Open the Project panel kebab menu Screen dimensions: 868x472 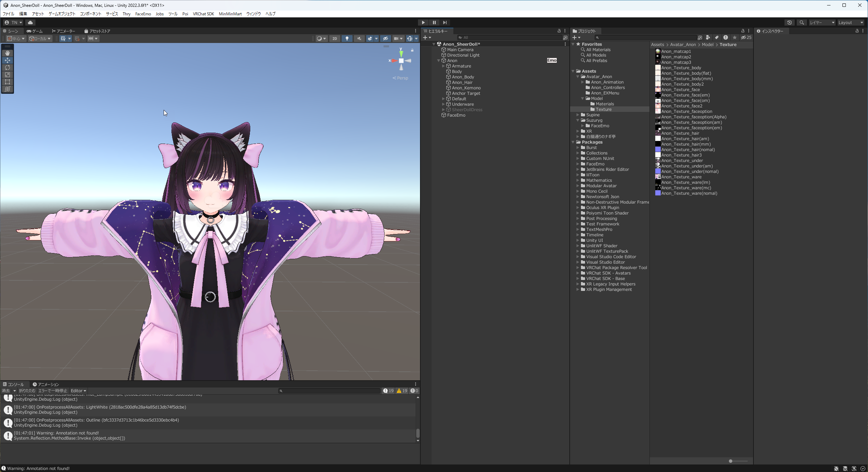tap(749, 31)
